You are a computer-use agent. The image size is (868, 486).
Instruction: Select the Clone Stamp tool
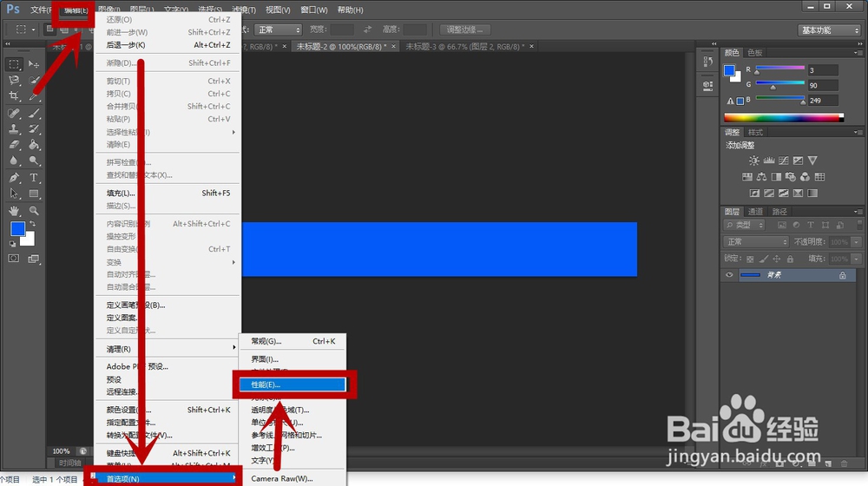pos(15,129)
